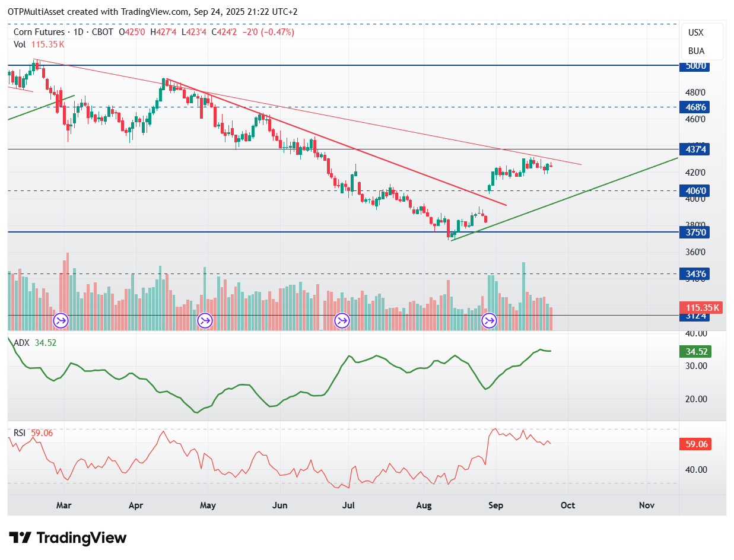This screenshot has height=560, width=734.
Task: Click the close value C424'2
Action: pos(224,32)
